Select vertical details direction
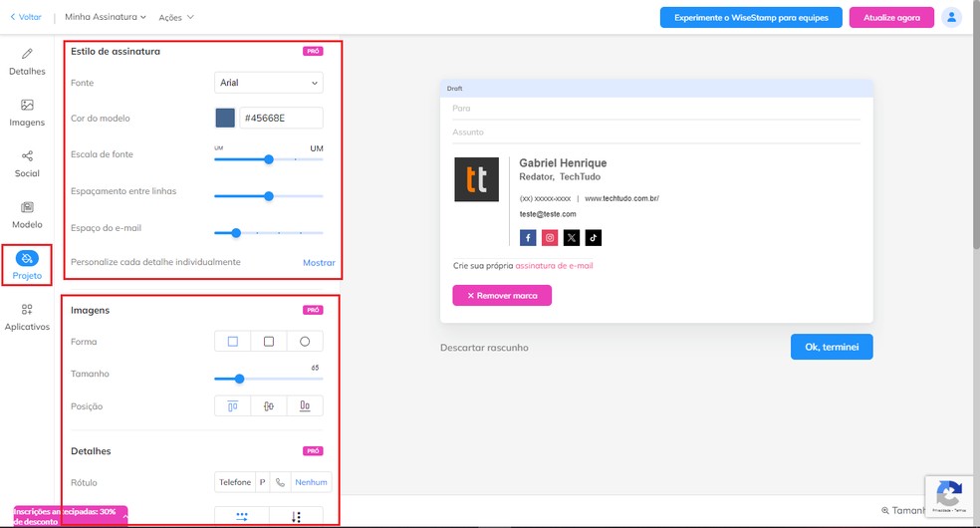The height and width of the screenshot is (528, 980). [x=296, y=516]
